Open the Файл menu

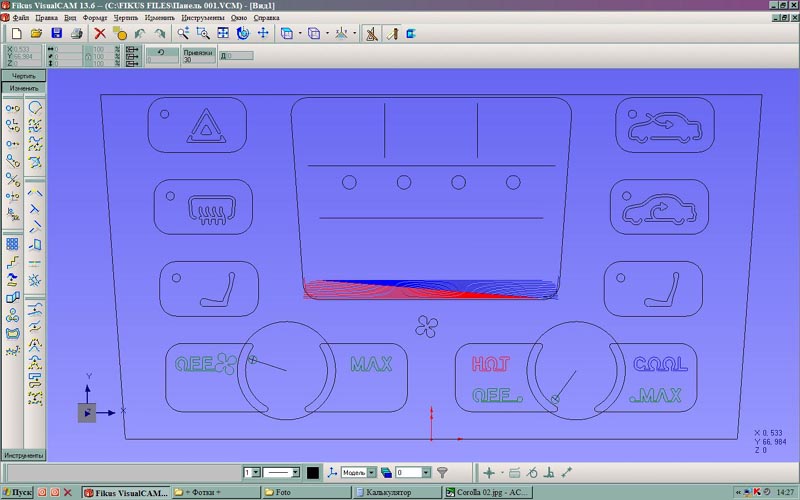21,18
